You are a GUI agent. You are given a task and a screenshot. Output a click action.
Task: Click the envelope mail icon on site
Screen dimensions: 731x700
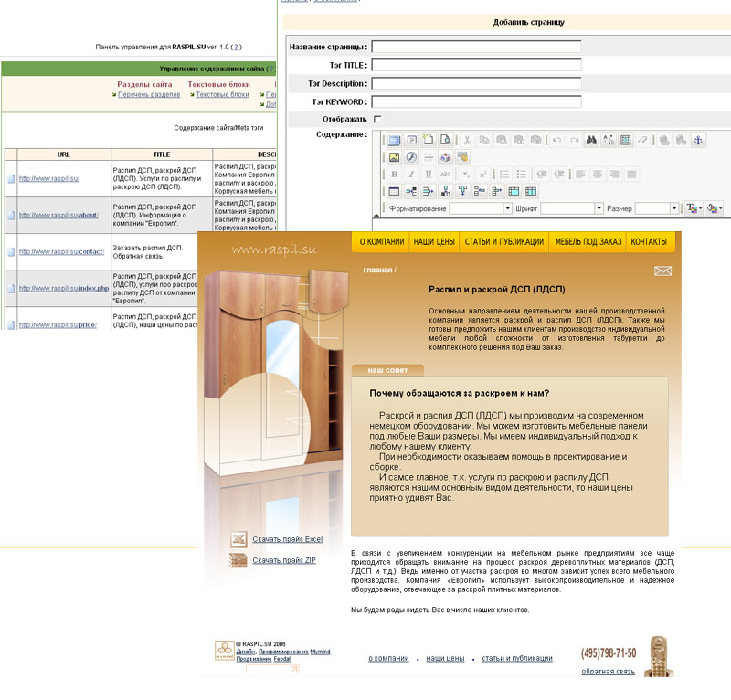(x=662, y=270)
